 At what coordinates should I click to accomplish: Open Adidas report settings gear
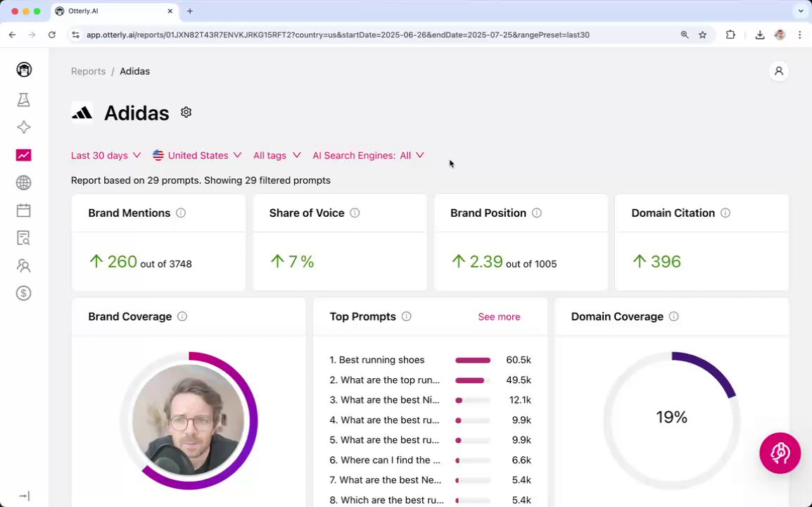tap(186, 113)
